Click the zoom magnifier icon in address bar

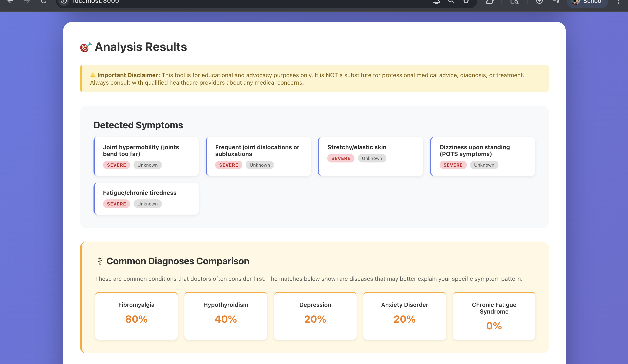[451, 2]
